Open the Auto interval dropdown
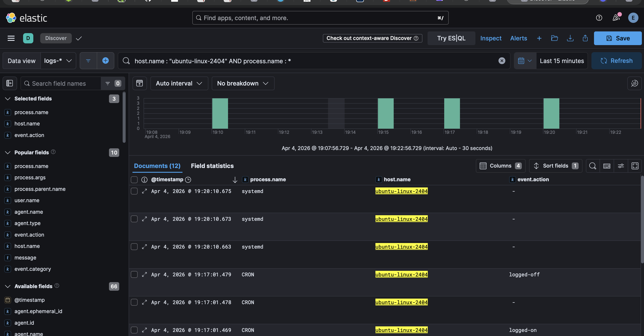This screenshot has height=336, width=644. pos(179,83)
